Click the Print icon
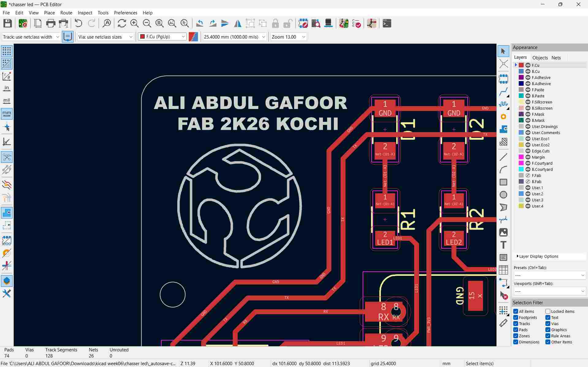Image resolution: width=588 pixels, height=367 pixels. (x=51, y=23)
